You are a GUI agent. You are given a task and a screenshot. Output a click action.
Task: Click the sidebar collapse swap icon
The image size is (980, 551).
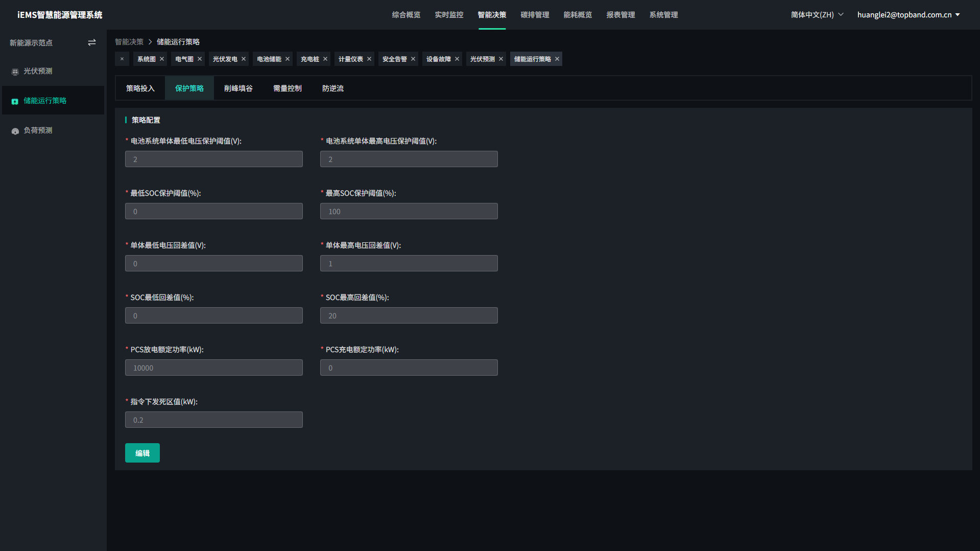[x=92, y=43]
